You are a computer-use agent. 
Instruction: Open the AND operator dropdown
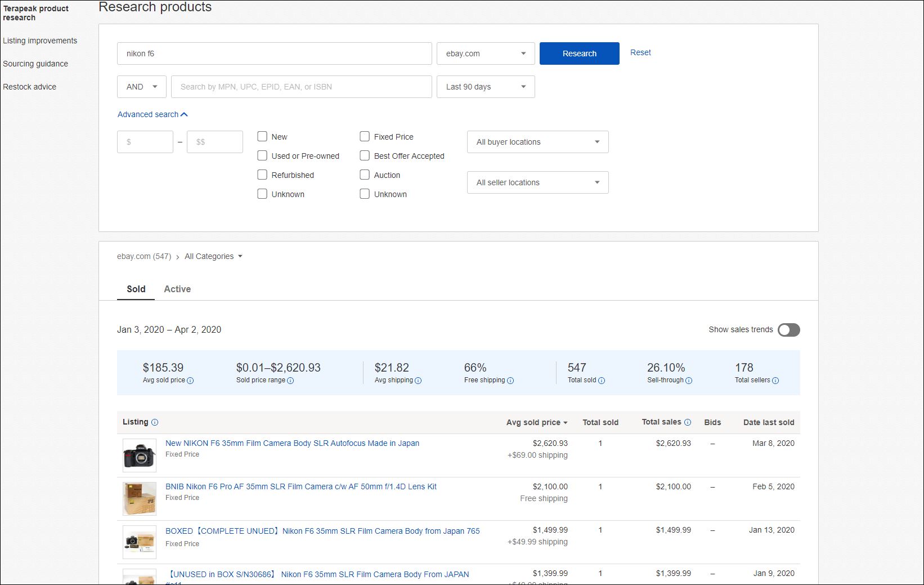pos(142,87)
